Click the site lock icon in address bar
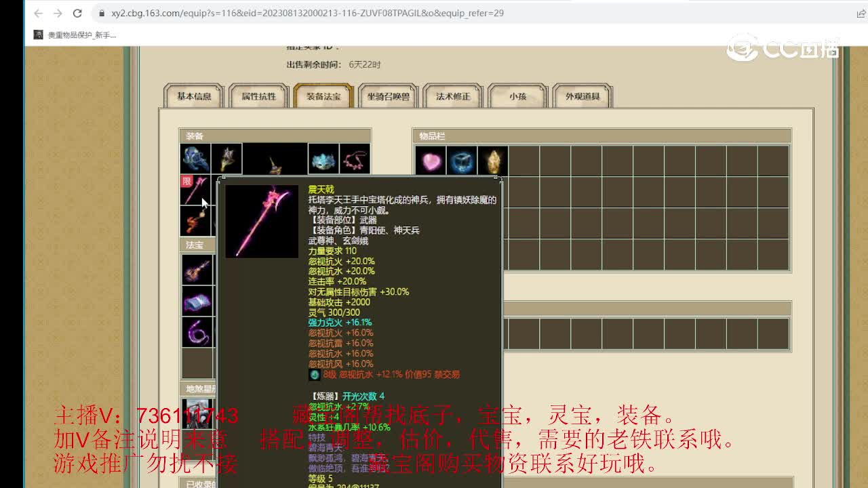The width and height of the screenshot is (868, 488). click(101, 13)
